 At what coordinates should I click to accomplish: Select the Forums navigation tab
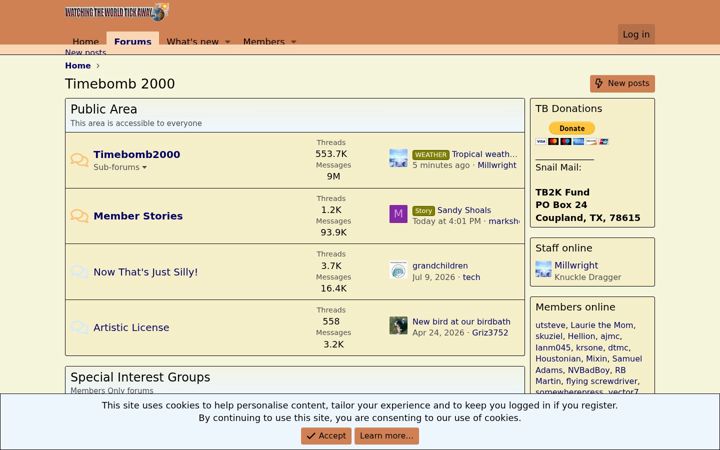133,40
